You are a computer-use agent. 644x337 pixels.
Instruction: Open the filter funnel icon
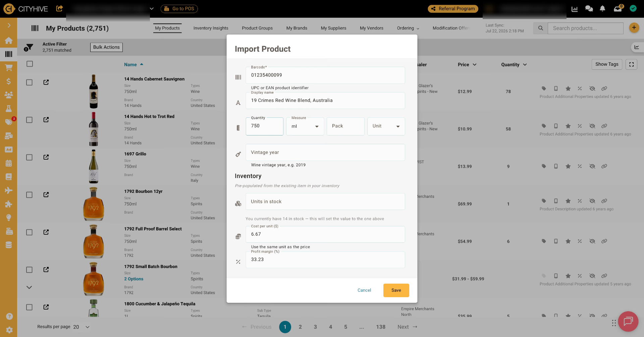tap(29, 47)
